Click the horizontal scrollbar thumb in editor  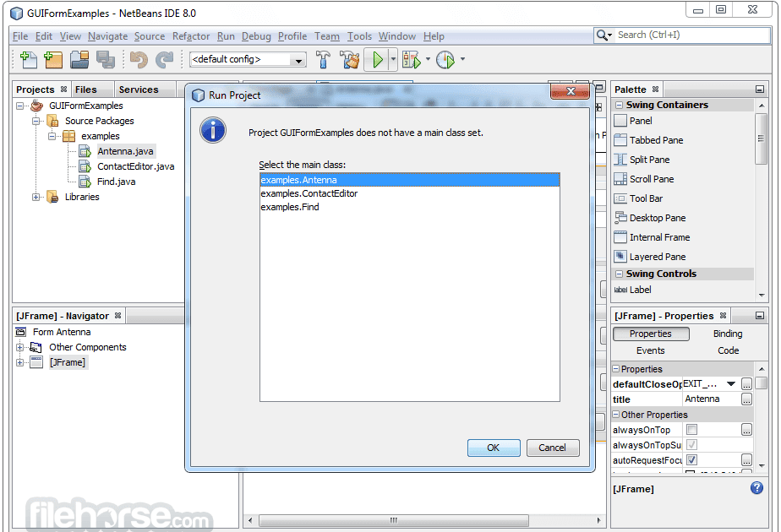point(394,520)
